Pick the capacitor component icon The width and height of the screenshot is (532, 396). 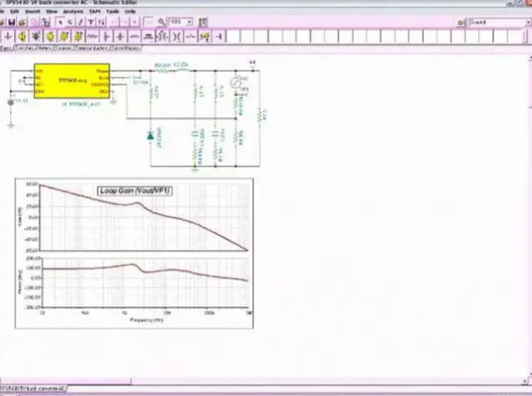pos(110,37)
